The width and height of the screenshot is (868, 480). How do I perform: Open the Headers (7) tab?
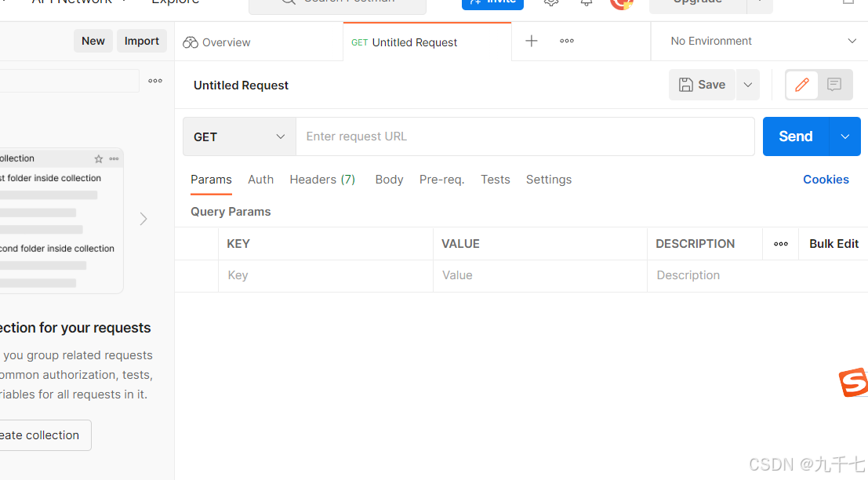[x=322, y=180]
